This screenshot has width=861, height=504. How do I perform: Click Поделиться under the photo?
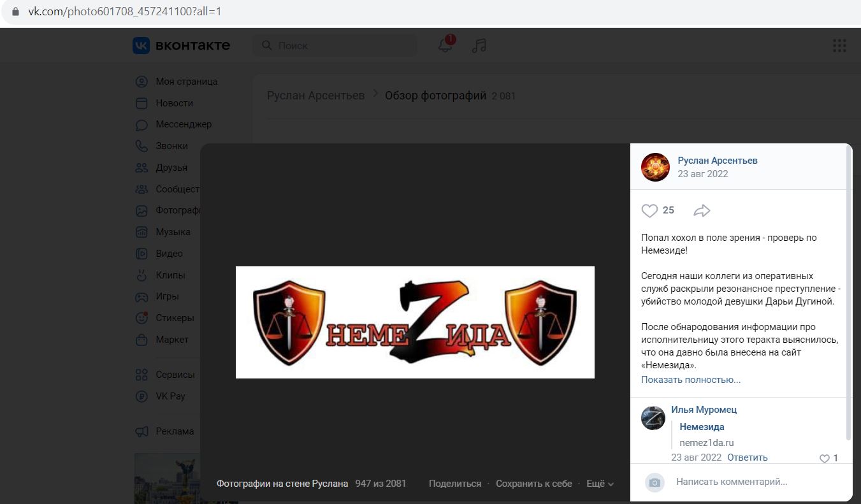coord(455,484)
